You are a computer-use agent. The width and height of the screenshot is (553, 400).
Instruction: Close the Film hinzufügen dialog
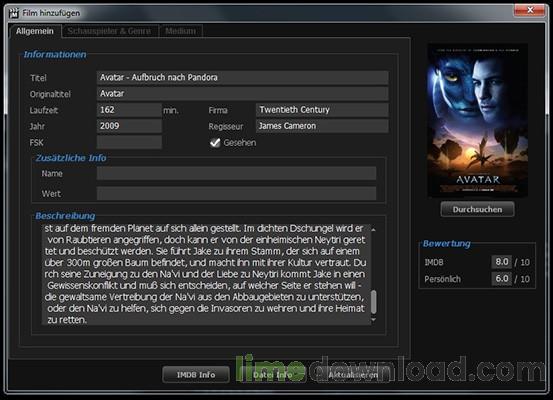(x=529, y=10)
